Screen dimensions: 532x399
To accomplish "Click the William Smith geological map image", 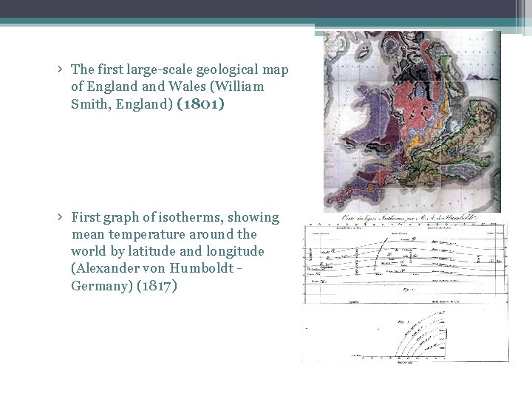I will (412, 122).
